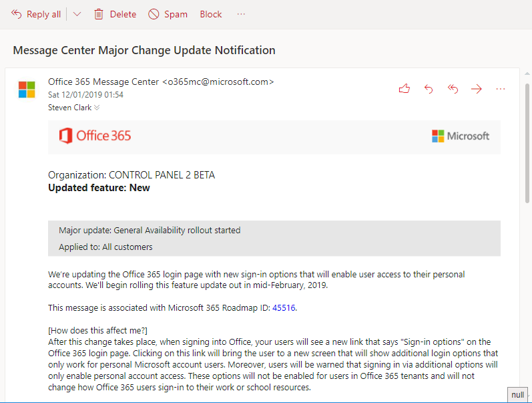Open more actions ellipsis in message header

point(501,89)
